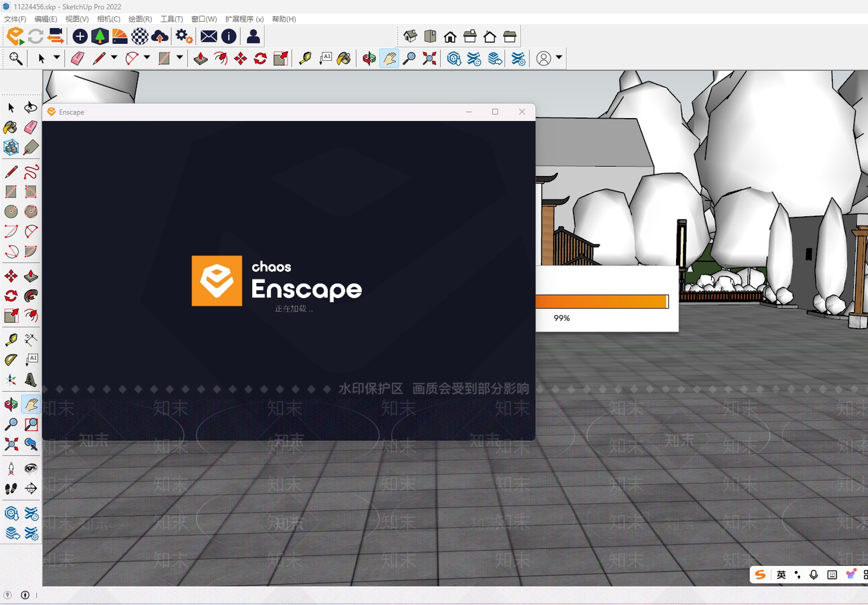This screenshot has width=868, height=605.
Task: Select the Circle tool
Action: click(x=11, y=211)
